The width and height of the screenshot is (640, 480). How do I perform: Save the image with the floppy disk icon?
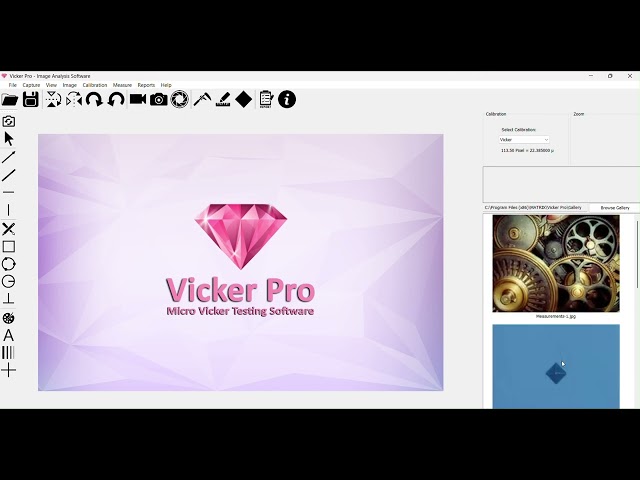pos(31,100)
